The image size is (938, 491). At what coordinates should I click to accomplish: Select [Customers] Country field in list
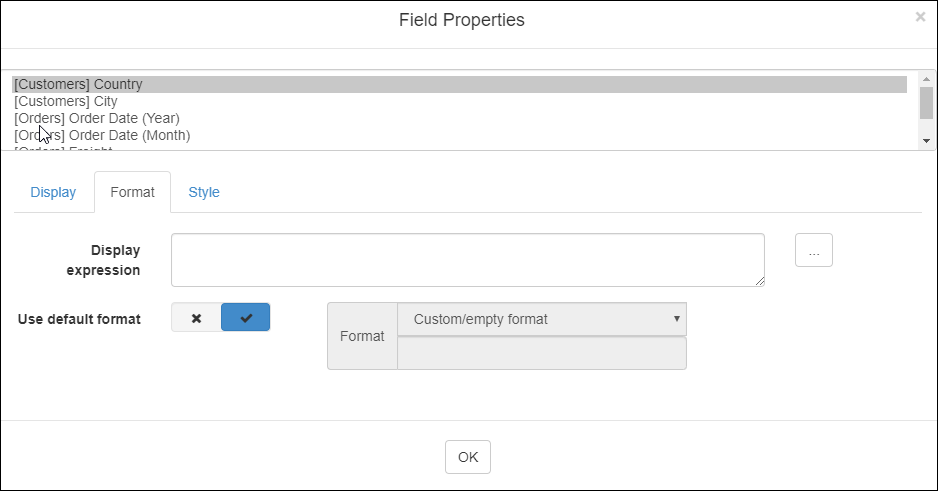click(x=78, y=85)
